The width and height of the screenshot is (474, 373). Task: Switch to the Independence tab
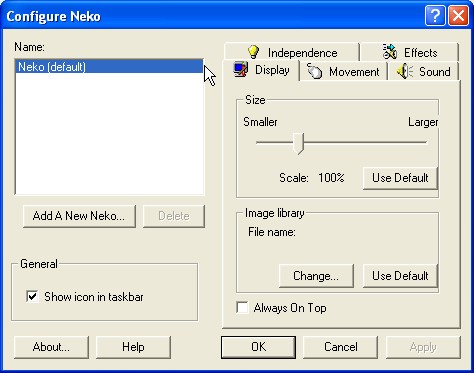click(292, 52)
